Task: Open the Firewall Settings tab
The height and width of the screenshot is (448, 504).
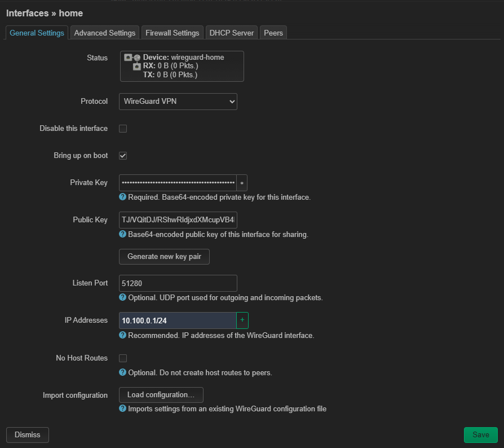Action: (173, 33)
